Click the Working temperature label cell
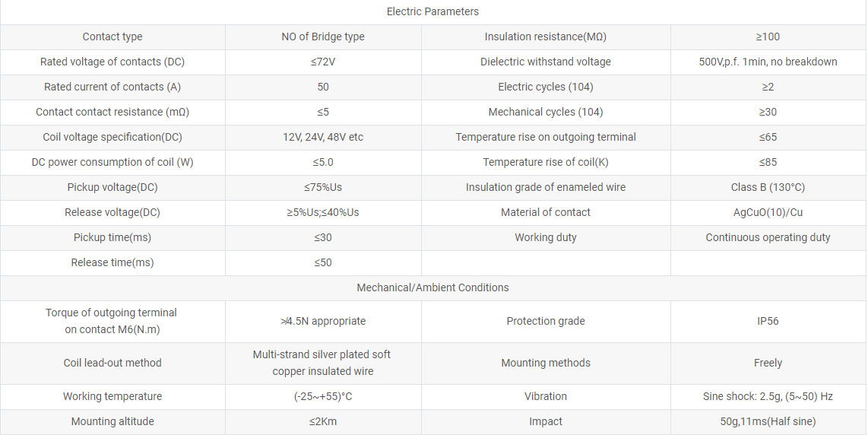This screenshot has width=868, height=435. pos(112,396)
